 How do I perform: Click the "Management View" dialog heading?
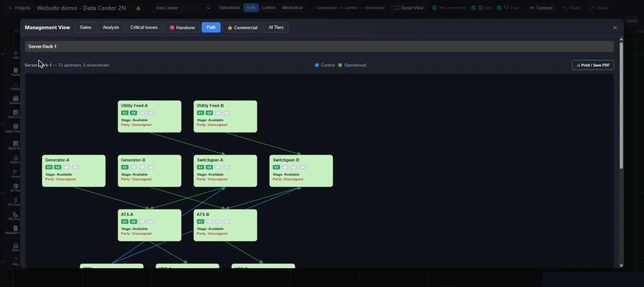pyautogui.click(x=47, y=28)
